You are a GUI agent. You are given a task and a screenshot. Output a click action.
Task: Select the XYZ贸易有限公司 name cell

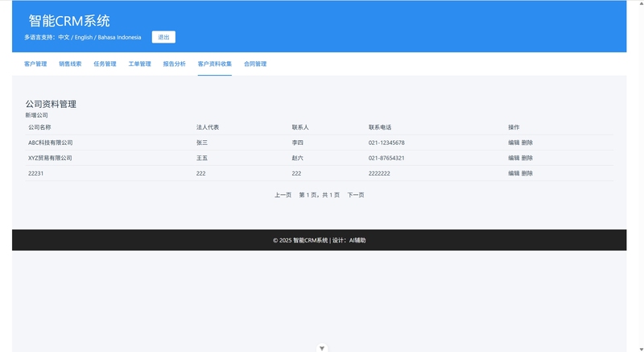(50, 158)
